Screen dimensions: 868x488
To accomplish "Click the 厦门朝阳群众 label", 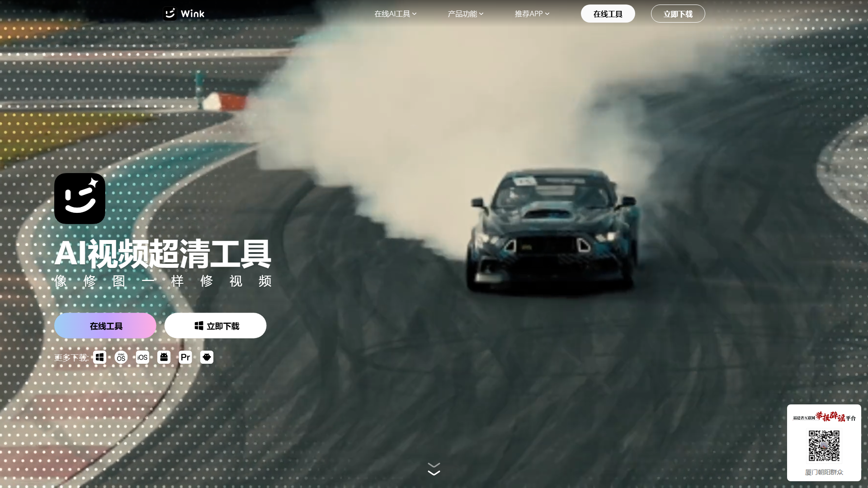I will [824, 472].
